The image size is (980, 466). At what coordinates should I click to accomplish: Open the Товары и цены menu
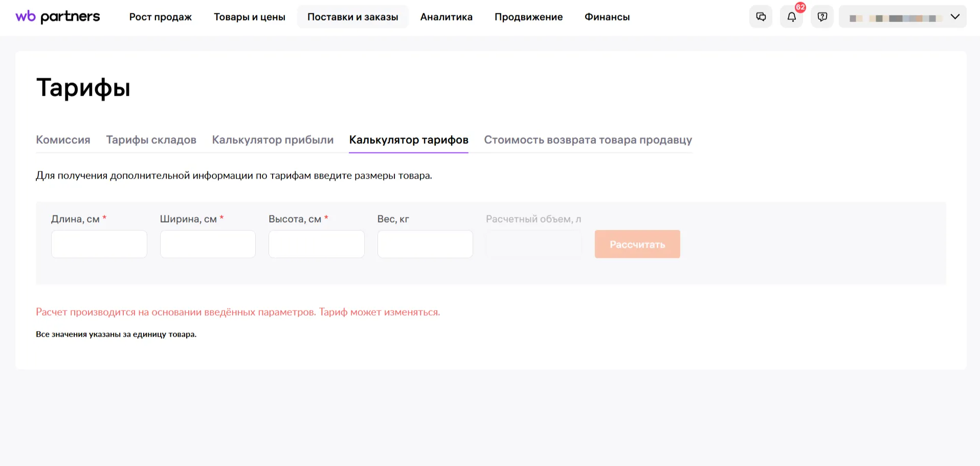[x=249, y=17]
